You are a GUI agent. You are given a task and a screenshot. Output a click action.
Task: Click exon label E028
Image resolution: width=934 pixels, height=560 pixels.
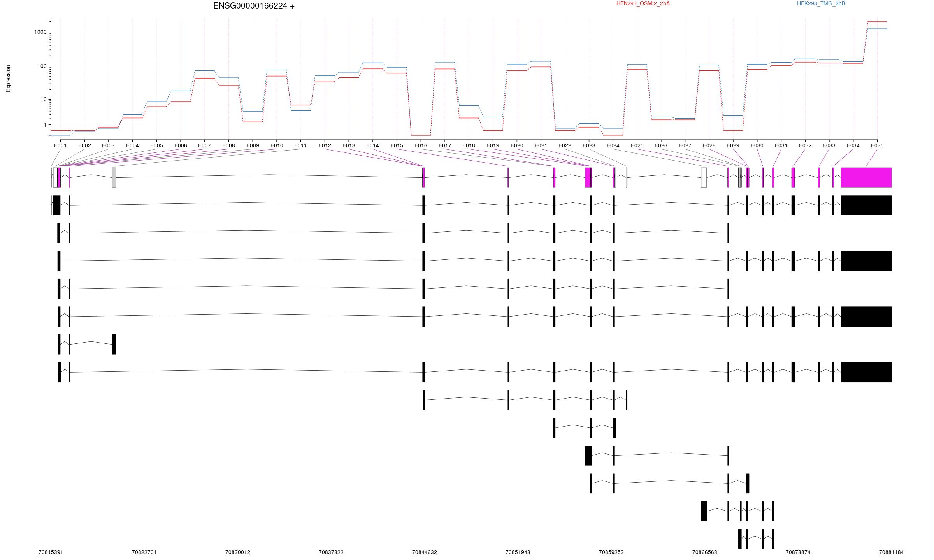pos(709,145)
